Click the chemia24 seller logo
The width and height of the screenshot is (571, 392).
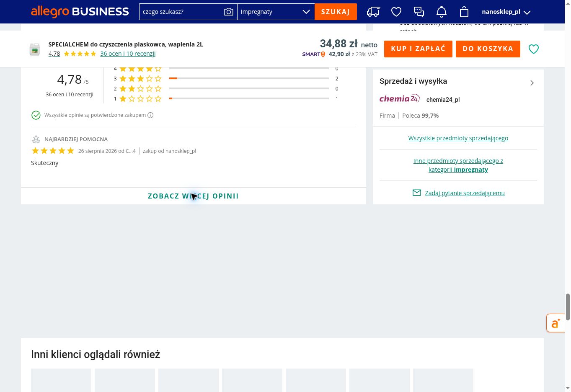coord(400,99)
